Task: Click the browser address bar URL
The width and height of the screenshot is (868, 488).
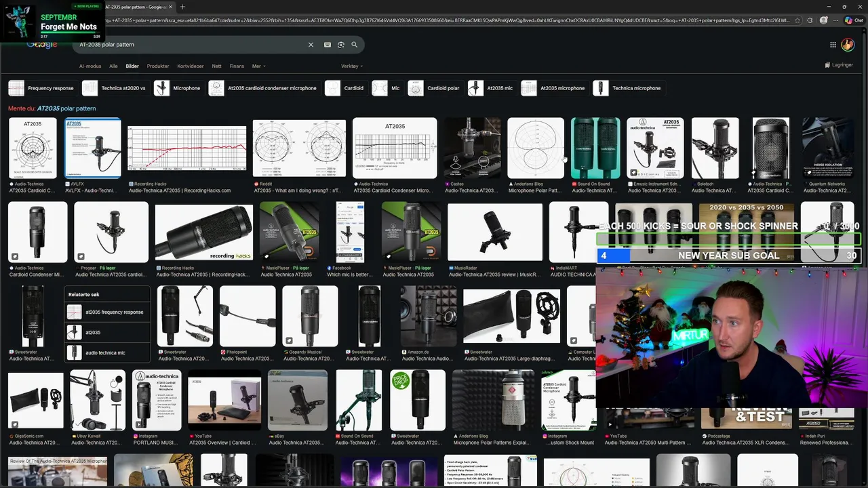Action: click(x=448, y=20)
